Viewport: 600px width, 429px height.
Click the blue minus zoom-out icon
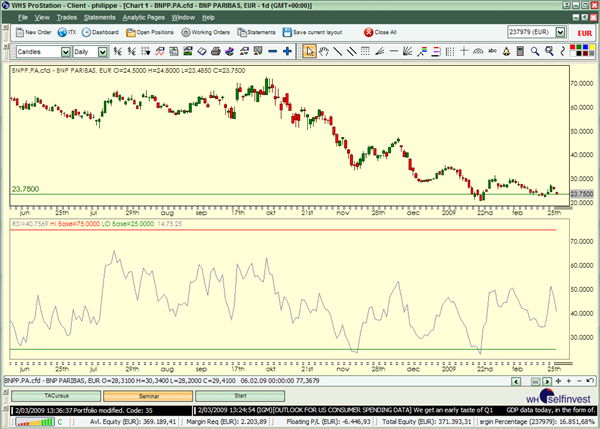click(x=272, y=51)
